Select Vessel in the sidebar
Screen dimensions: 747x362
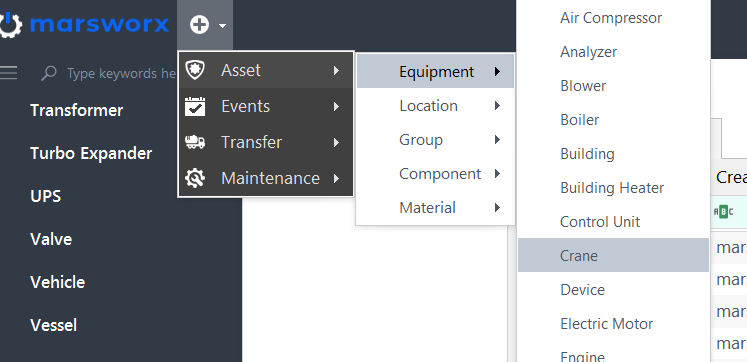click(x=54, y=325)
